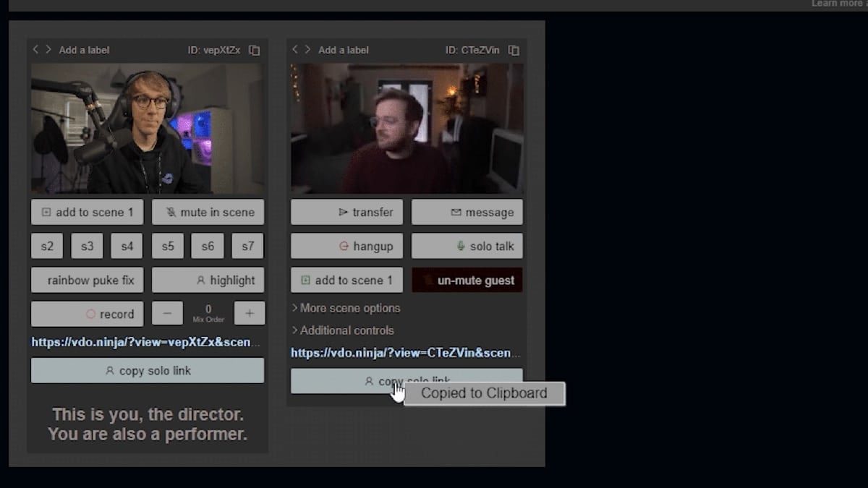Add director to scene s4
Screen dimensions: 868x488
click(x=127, y=246)
